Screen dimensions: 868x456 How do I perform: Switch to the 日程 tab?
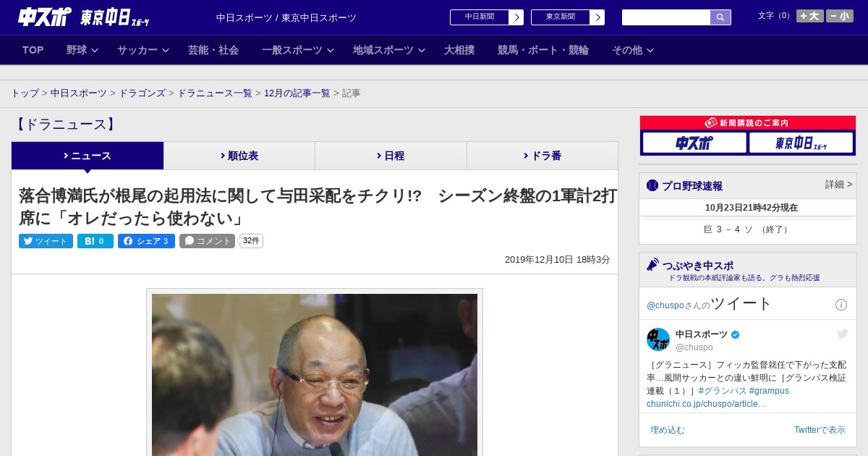click(x=391, y=156)
